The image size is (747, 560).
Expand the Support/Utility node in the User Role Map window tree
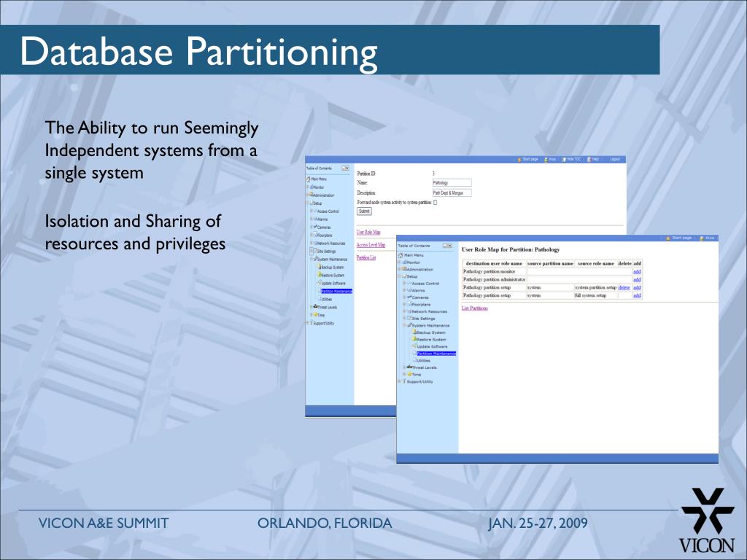399,381
